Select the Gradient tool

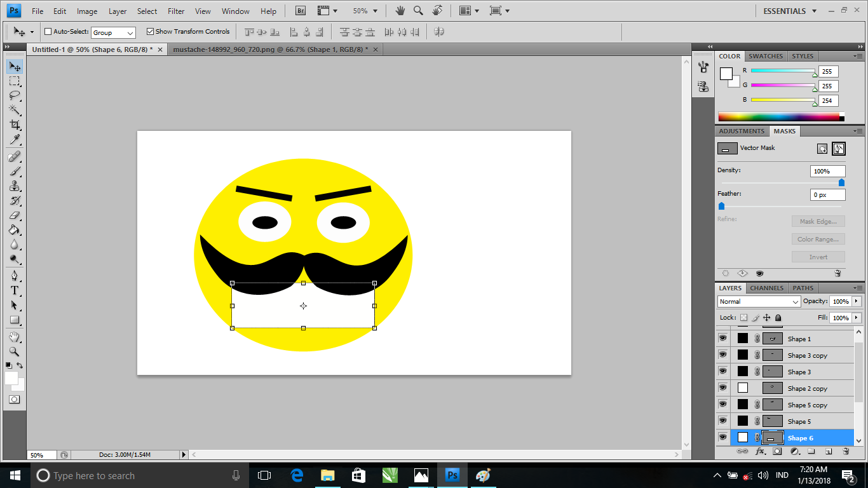15,229
